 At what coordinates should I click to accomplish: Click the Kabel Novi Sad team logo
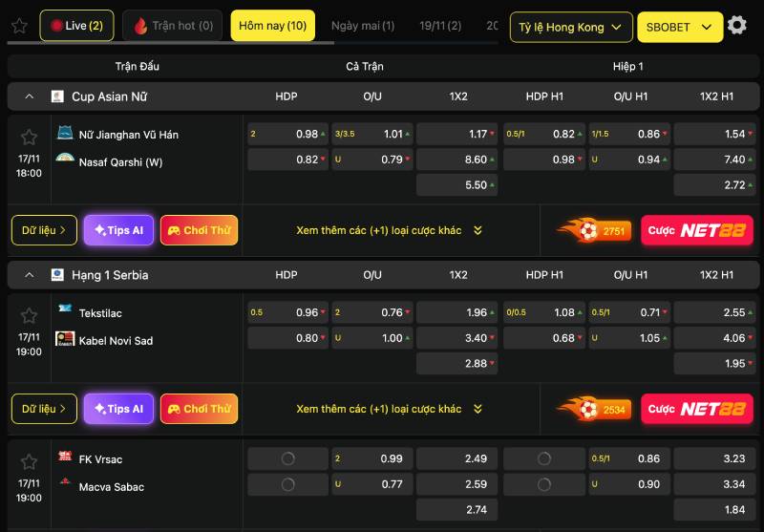click(x=65, y=339)
